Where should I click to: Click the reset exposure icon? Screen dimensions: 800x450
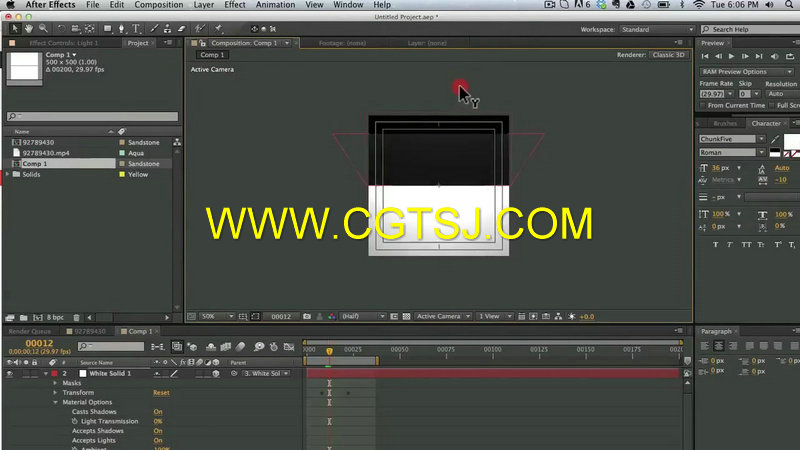tap(571, 316)
